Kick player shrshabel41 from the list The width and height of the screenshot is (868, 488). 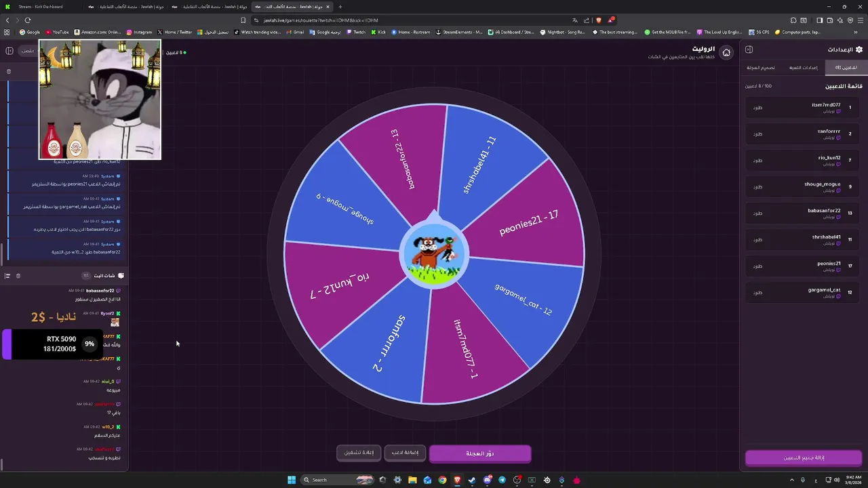[757, 239]
